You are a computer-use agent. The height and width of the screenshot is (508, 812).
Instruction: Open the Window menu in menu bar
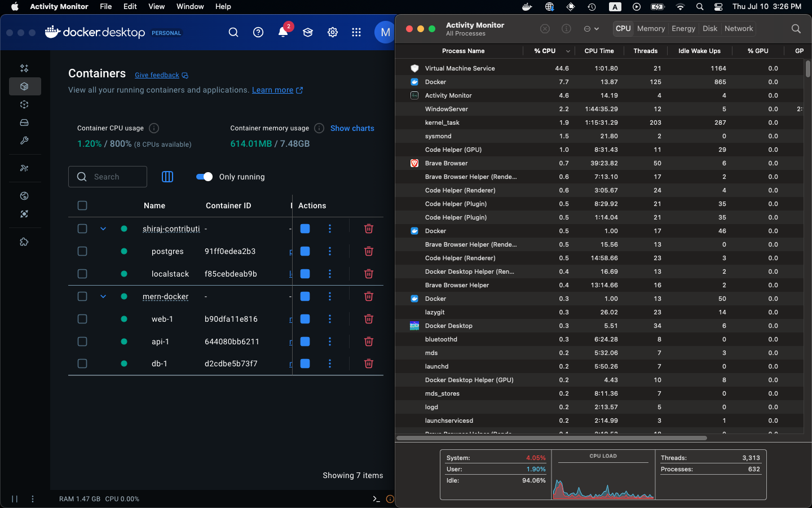190,7
